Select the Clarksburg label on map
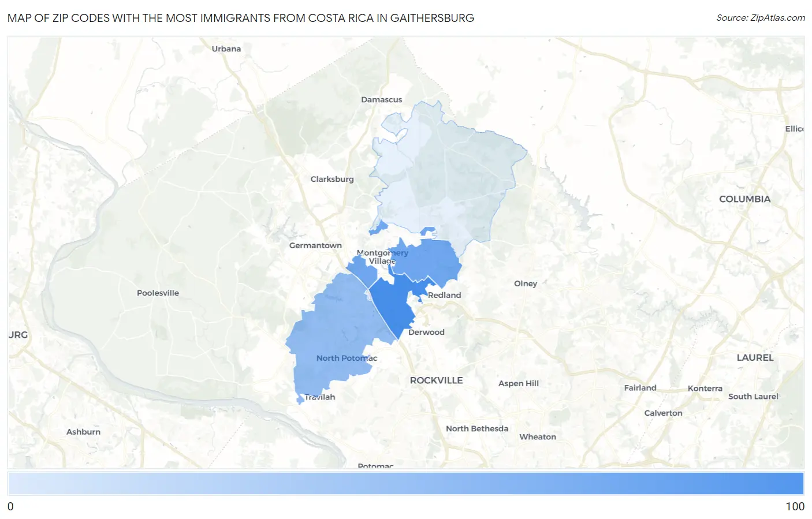Viewport: 812px width, 519px height. (x=332, y=179)
